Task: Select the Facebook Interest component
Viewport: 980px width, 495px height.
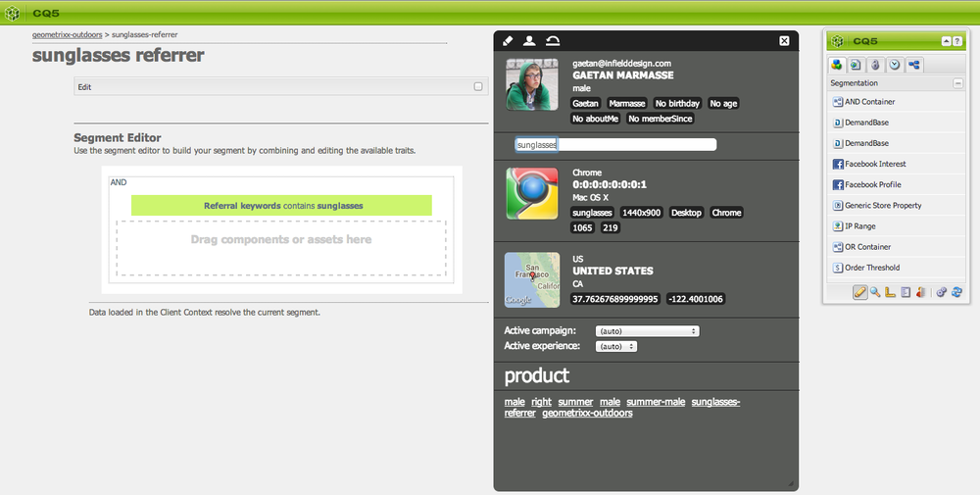Action: [x=897, y=164]
